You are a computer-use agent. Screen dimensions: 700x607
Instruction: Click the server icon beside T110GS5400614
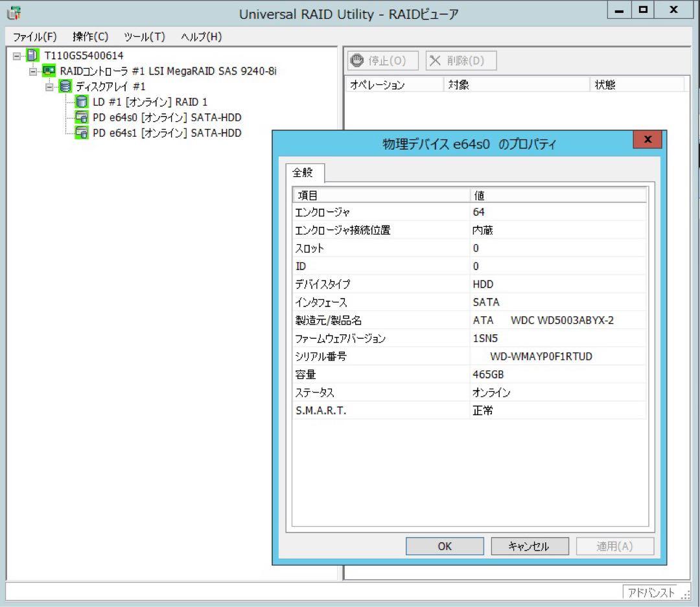coord(31,55)
